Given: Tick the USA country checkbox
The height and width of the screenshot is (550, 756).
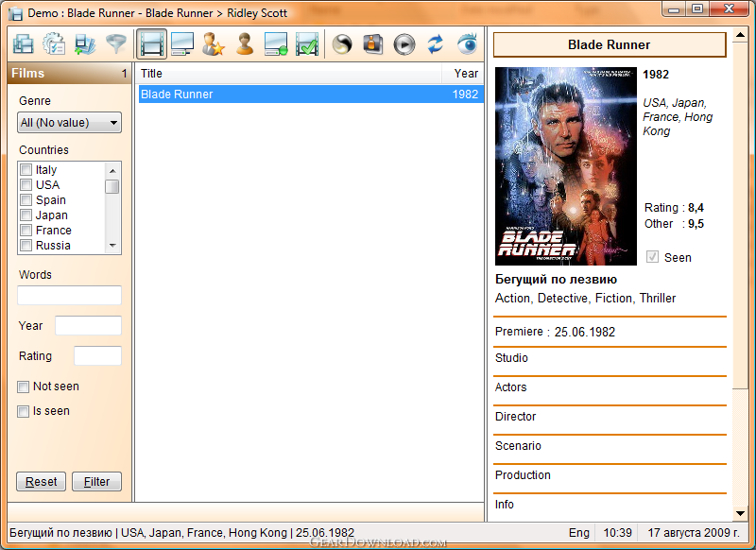Looking at the screenshot, I should [x=26, y=185].
